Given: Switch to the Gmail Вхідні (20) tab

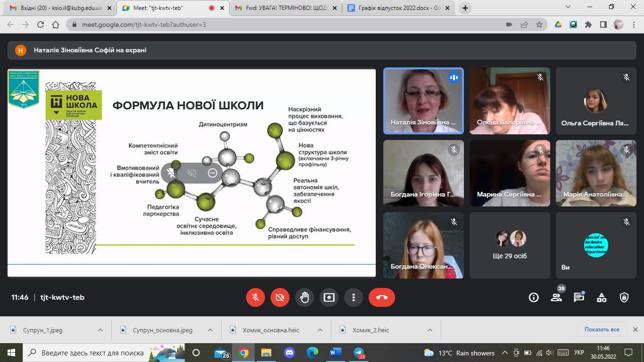Looking at the screenshot, I should pos(57,8).
